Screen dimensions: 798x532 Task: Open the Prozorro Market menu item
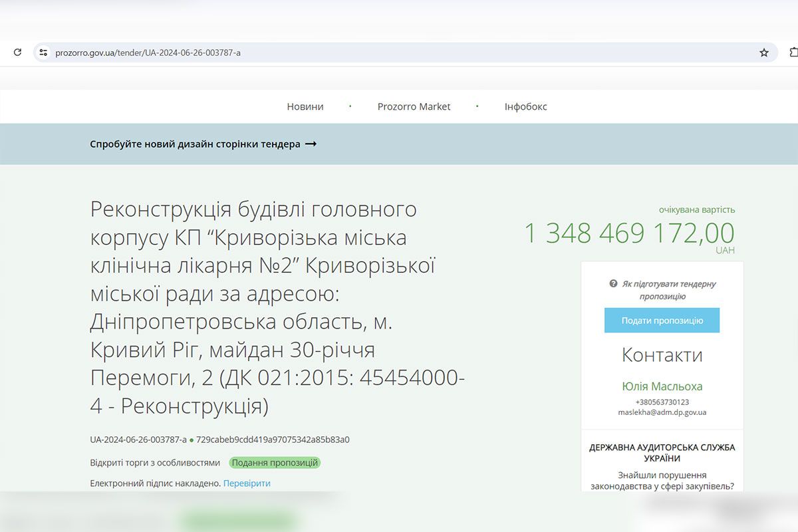point(414,106)
